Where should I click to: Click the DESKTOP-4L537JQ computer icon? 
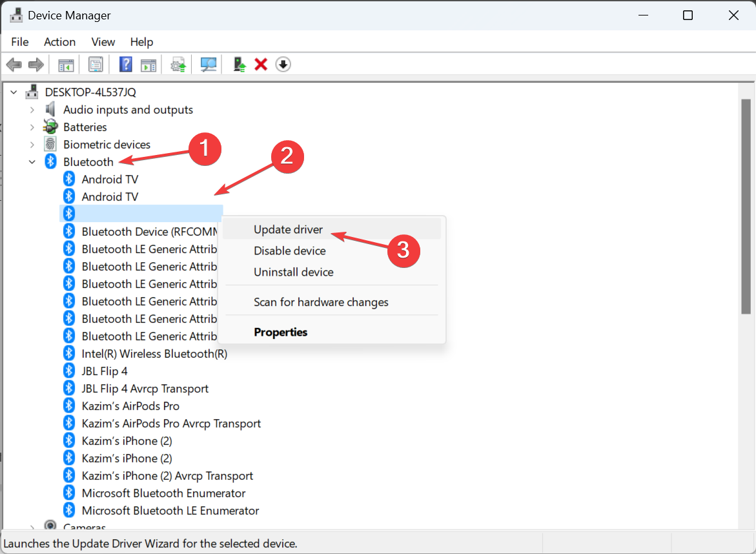[32, 92]
